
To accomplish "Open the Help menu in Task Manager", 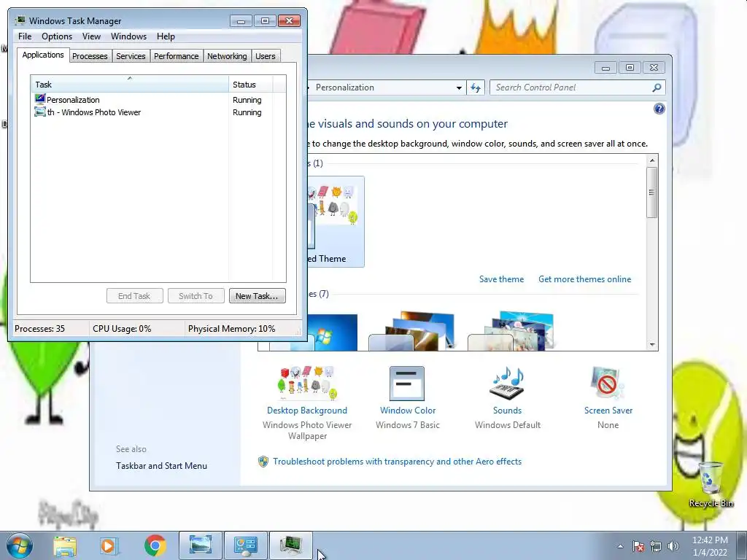I will (166, 36).
